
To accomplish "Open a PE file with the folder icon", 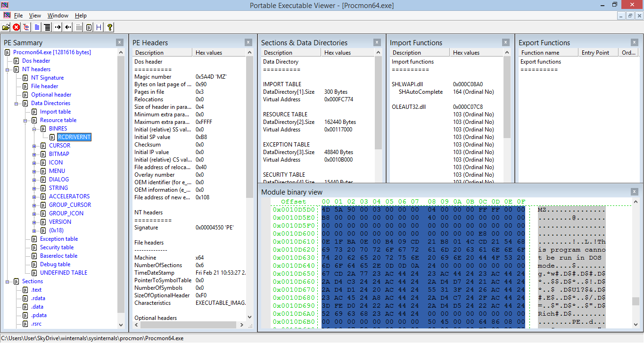I will [x=6, y=27].
